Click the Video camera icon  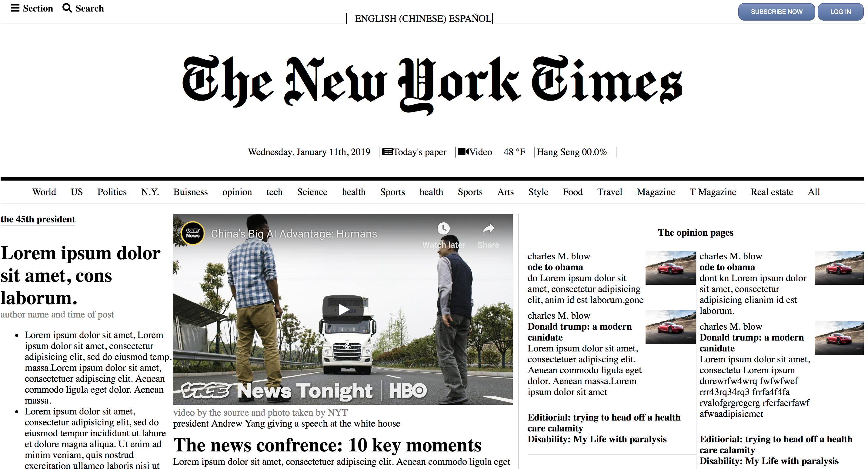(464, 152)
